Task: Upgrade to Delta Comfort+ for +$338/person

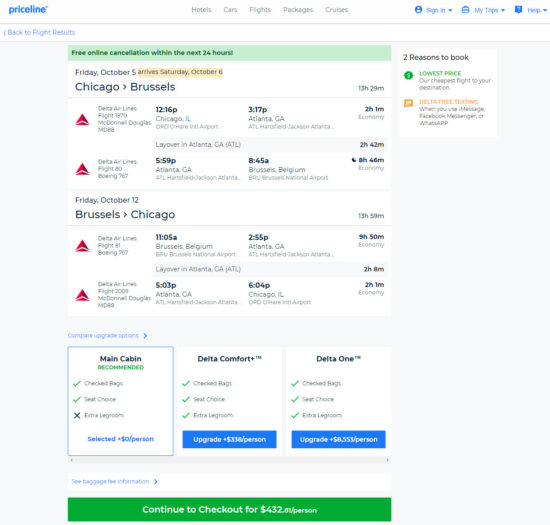Action: click(x=229, y=439)
